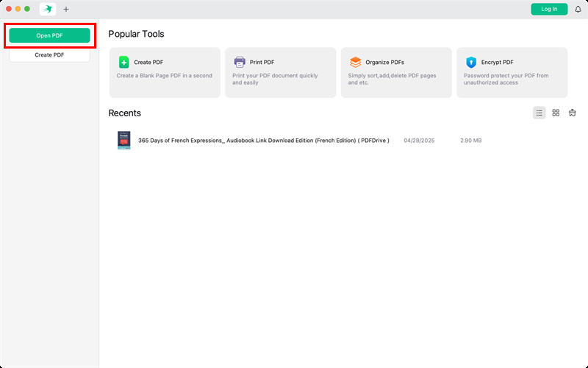Switch Recents to list view
The height and width of the screenshot is (368, 588).
tap(539, 113)
